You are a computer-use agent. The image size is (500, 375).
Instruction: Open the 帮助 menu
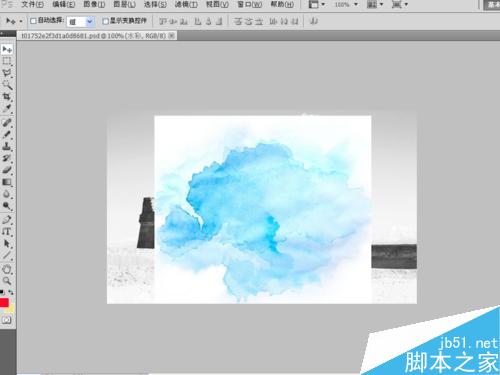[282, 4]
